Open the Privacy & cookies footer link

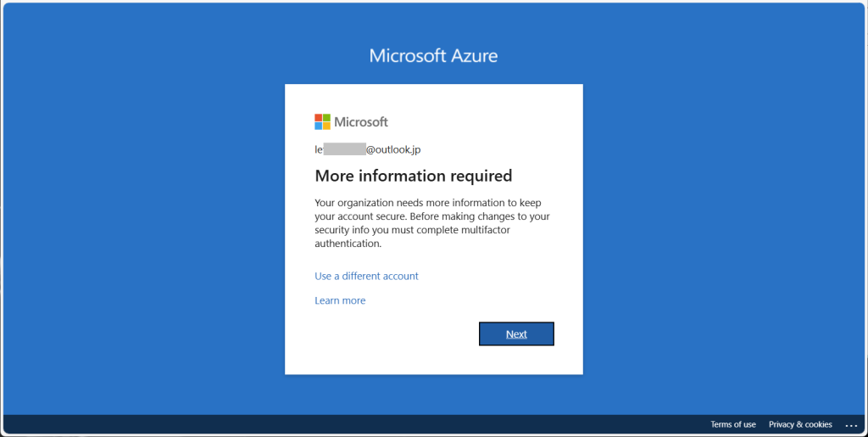click(x=800, y=424)
